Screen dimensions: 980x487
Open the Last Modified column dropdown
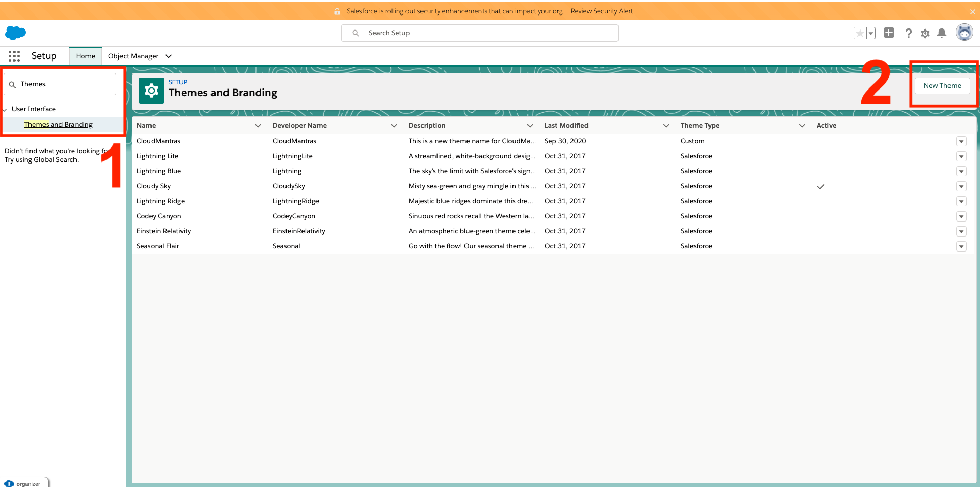(666, 125)
